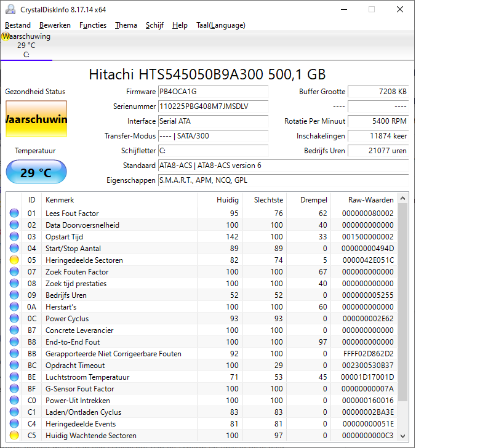504x448 pixels.
Task: Click the 29 °C temperature button
Action: [x=36, y=172]
